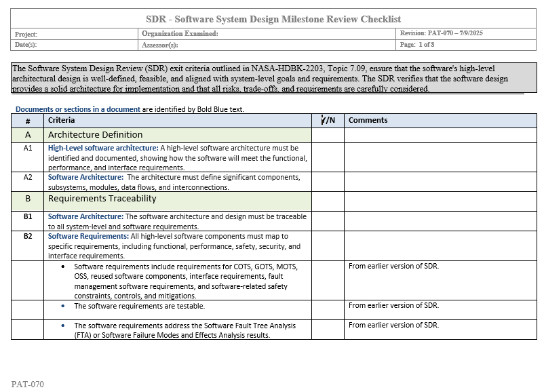Click the Revision PAT-070 header cell
The height and width of the screenshot is (392, 544).
442,33
